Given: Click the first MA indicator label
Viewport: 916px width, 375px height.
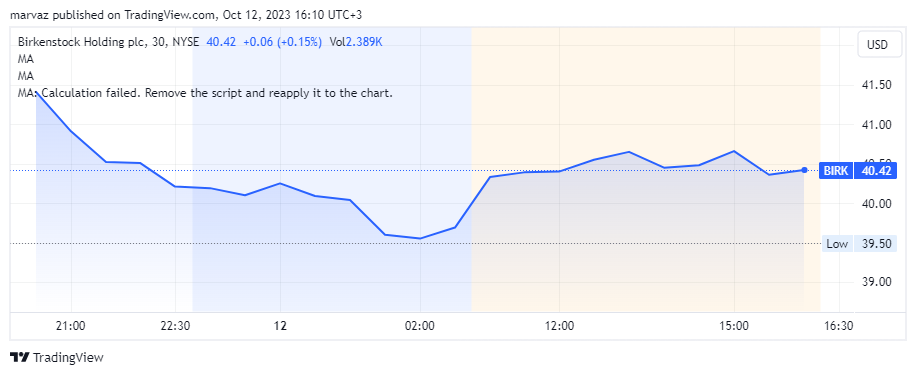Looking at the screenshot, I should pos(26,59).
